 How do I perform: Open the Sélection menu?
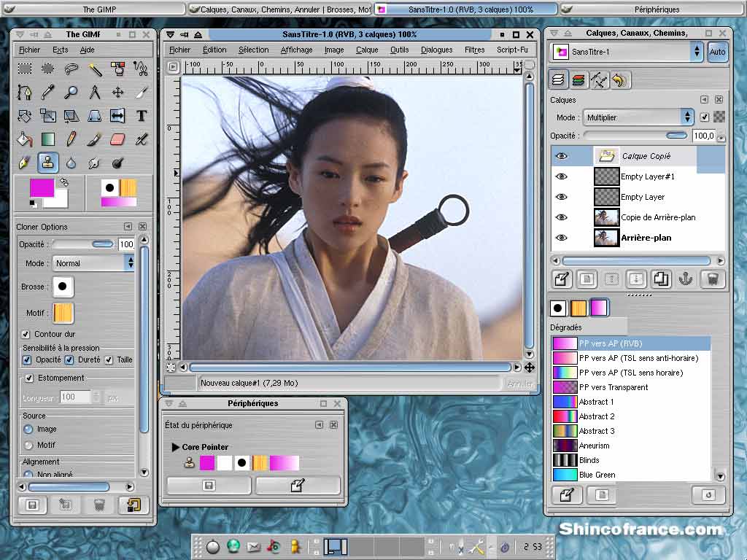pyautogui.click(x=253, y=50)
